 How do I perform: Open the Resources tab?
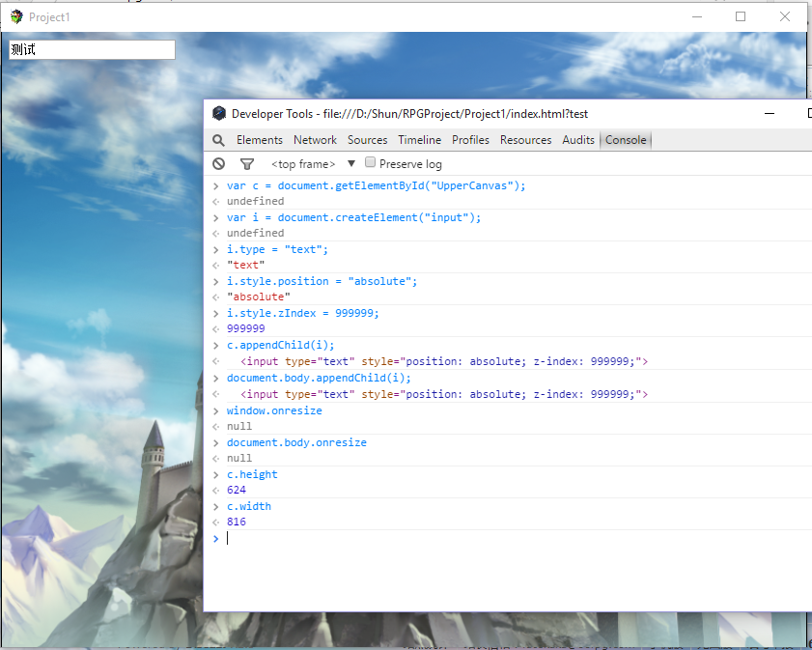coord(525,140)
